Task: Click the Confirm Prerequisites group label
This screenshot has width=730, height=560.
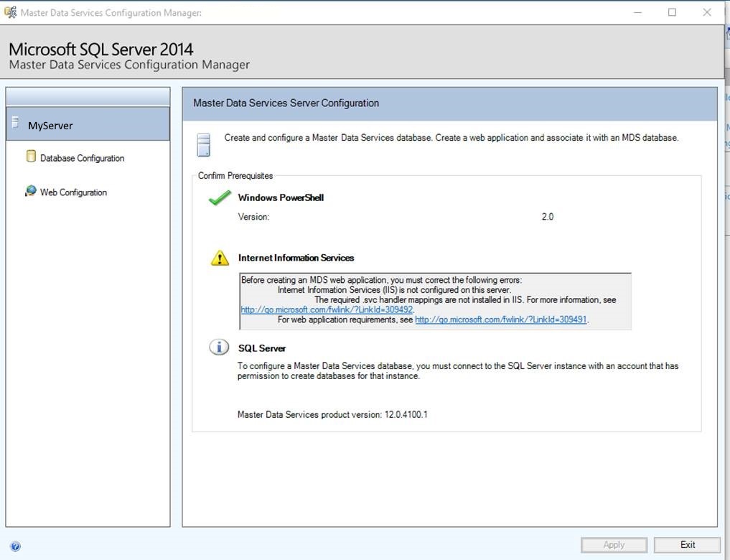Action: 235,175
